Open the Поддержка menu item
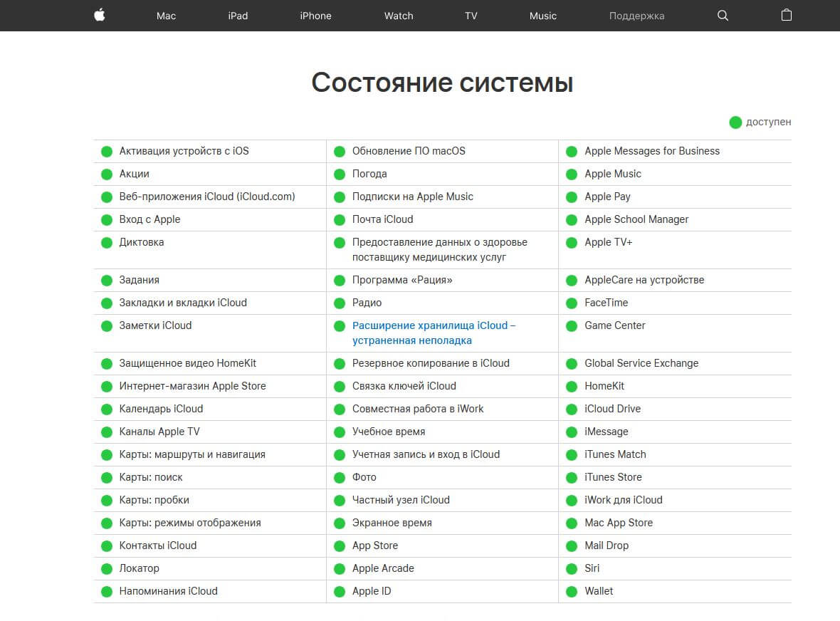This screenshot has height=621, width=840. (636, 16)
